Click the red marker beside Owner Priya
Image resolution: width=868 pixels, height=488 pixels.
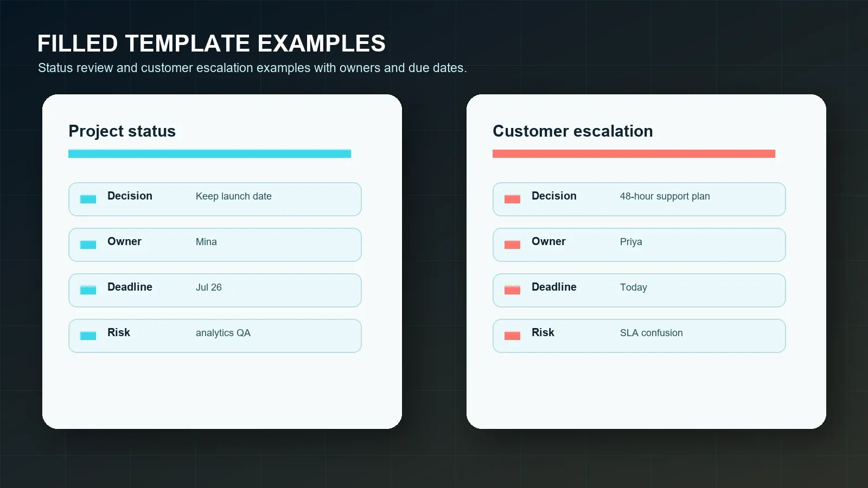click(512, 245)
